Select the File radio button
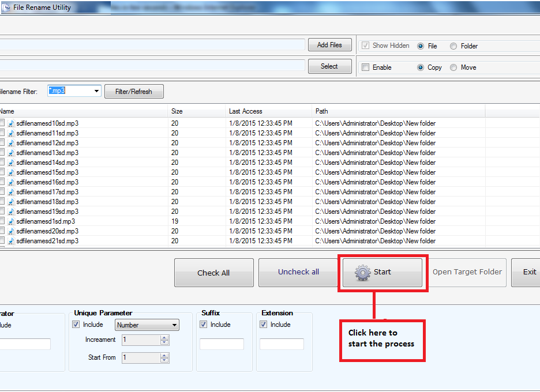This screenshot has width=540, height=392. (x=421, y=46)
